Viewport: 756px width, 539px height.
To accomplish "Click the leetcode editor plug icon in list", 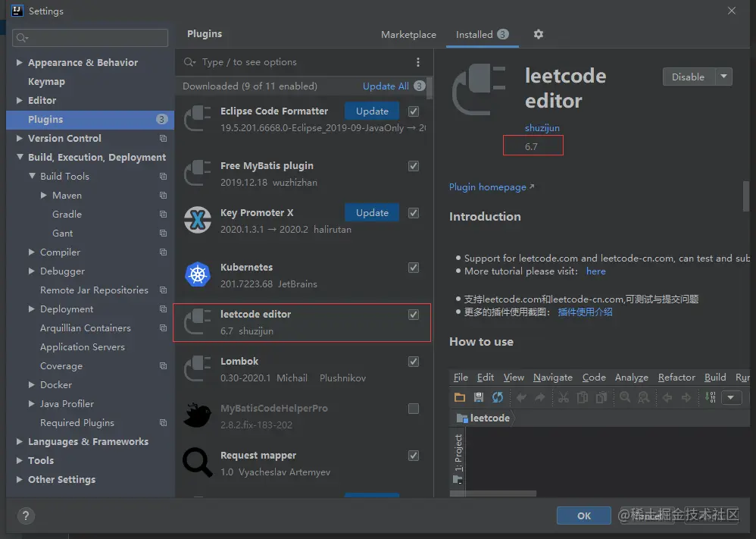I will tap(198, 321).
